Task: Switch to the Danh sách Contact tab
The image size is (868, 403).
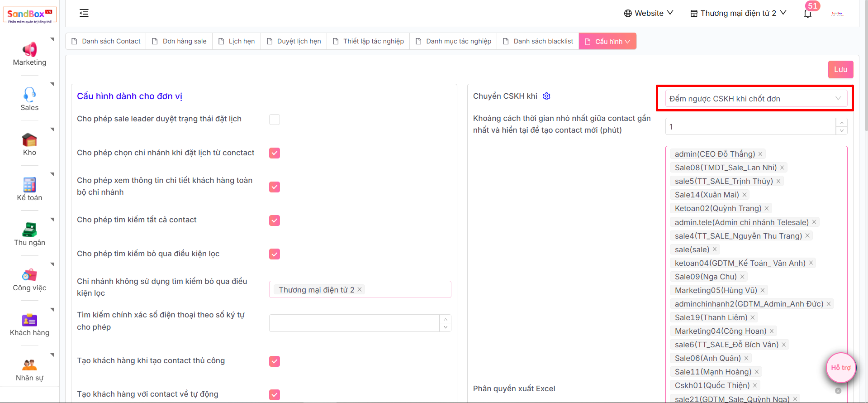Action: (x=106, y=41)
